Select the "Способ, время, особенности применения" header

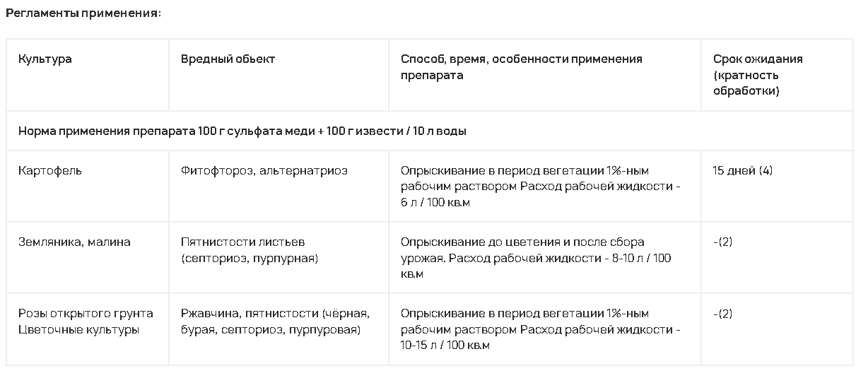[x=522, y=59]
